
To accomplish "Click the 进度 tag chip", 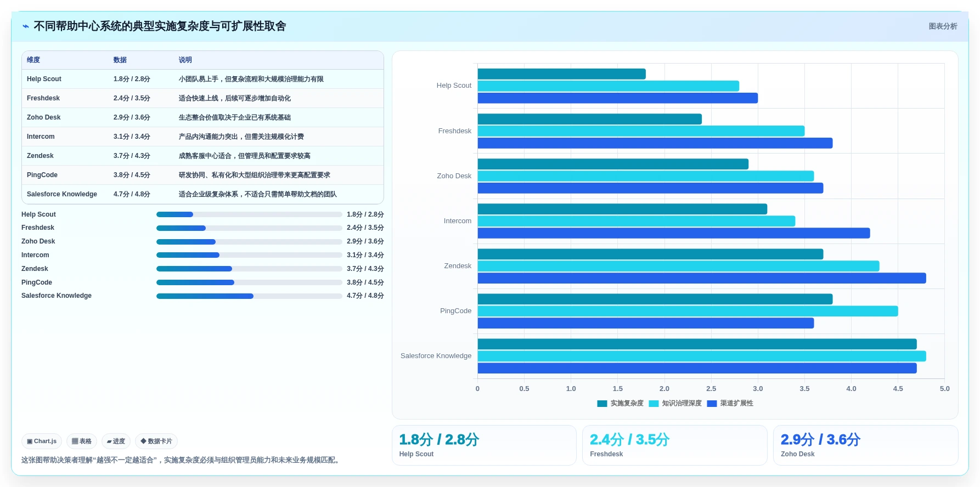I will tap(116, 441).
